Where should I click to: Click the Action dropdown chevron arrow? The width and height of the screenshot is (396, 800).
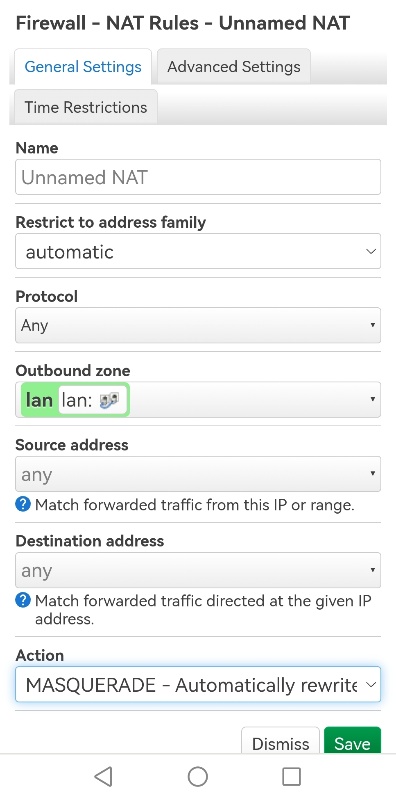coord(372,685)
